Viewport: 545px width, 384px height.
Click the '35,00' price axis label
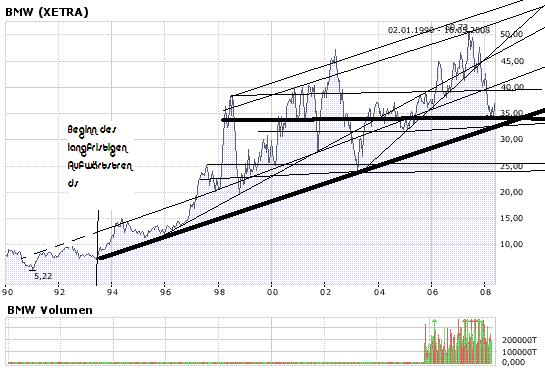click(x=512, y=113)
